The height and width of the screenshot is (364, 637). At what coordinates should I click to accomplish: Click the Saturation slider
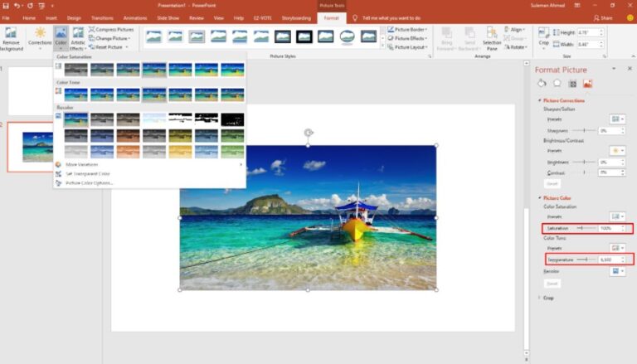(x=586, y=227)
